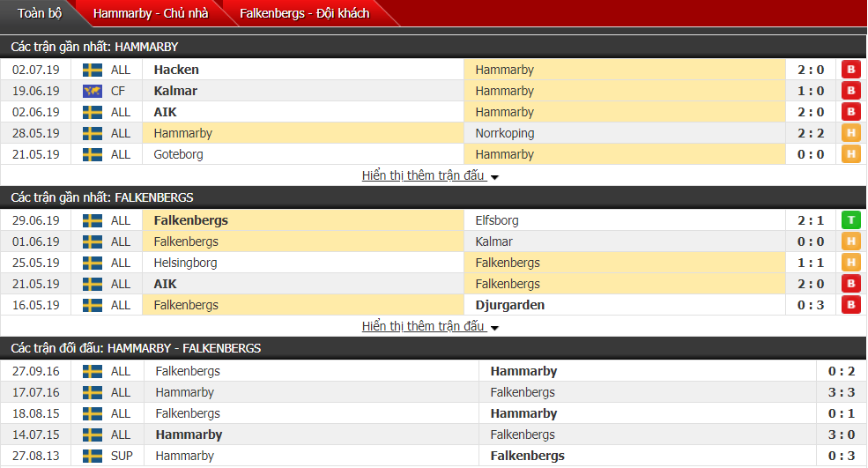The image size is (868, 468).
Task: Click score 0 : 3 in Djurgarden row
Action: click(x=811, y=305)
